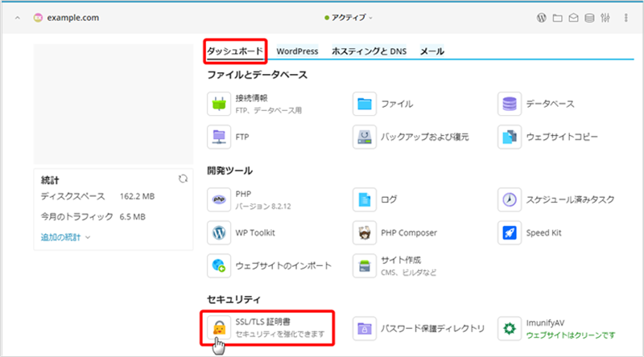
Task: Open the example.com domain link
Action: (72, 18)
